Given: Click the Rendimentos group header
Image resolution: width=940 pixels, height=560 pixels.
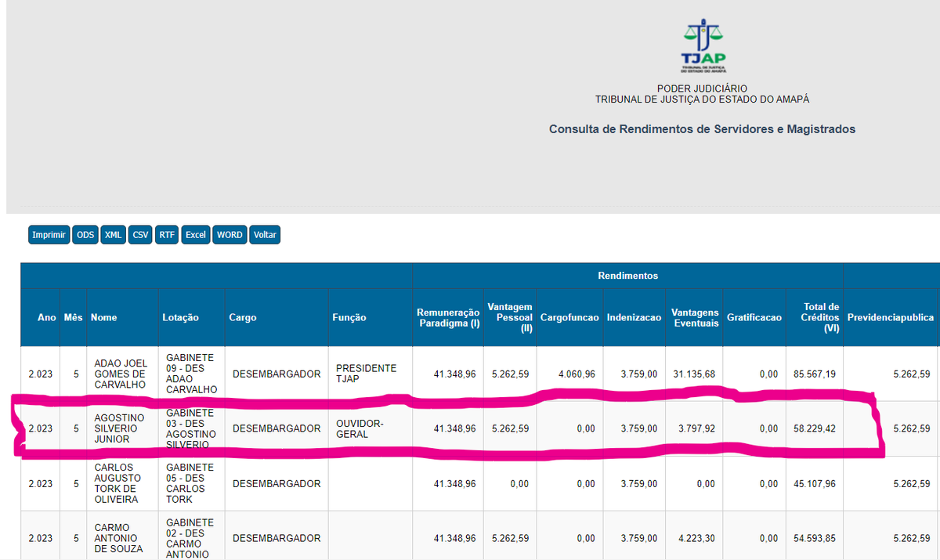Looking at the screenshot, I should [627, 276].
